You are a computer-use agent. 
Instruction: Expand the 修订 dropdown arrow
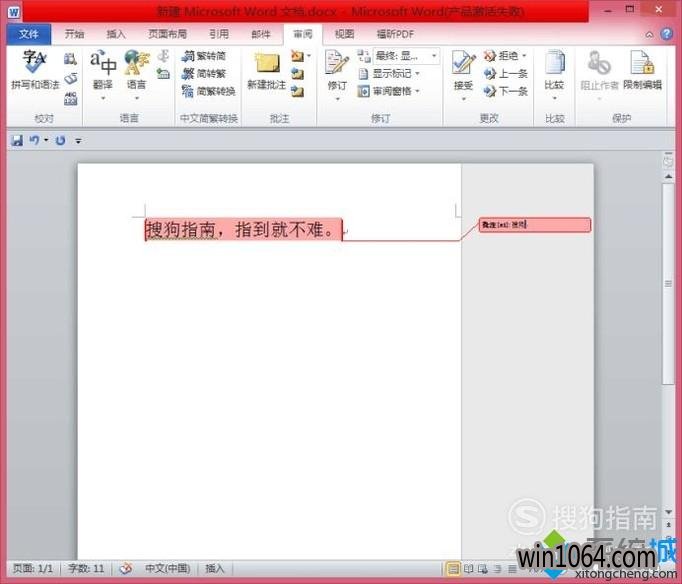click(337, 99)
